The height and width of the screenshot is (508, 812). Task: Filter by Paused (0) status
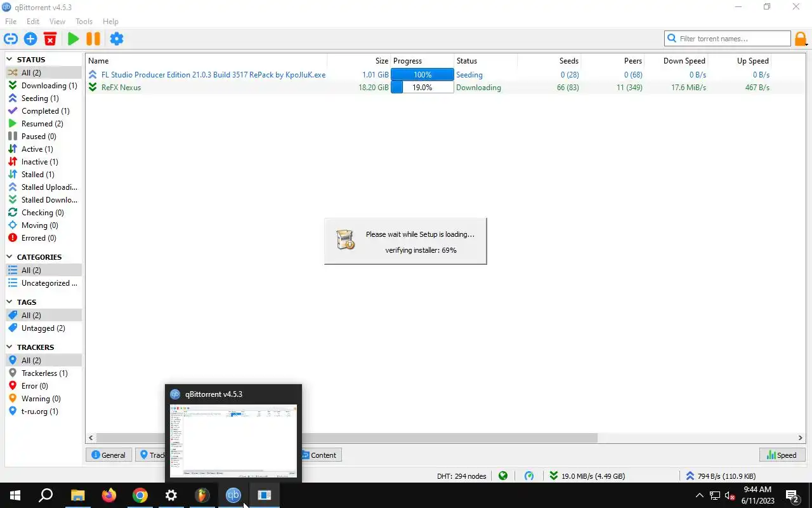(x=43, y=137)
